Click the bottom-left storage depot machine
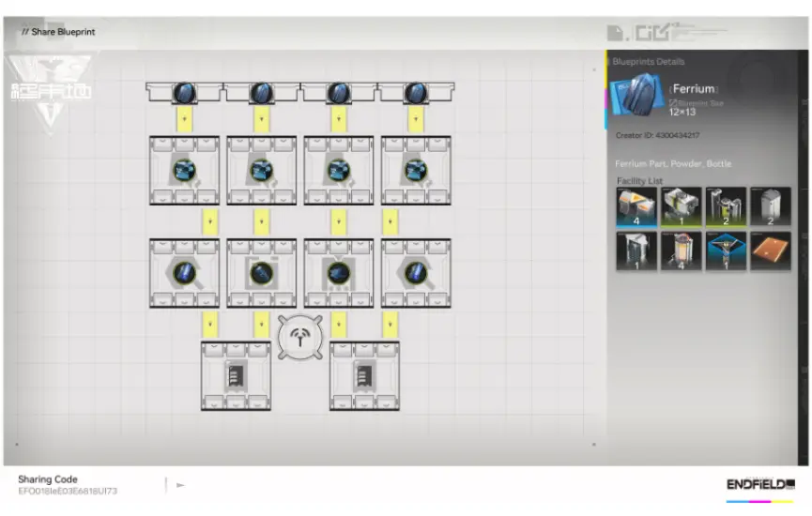 tap(236, 375)
